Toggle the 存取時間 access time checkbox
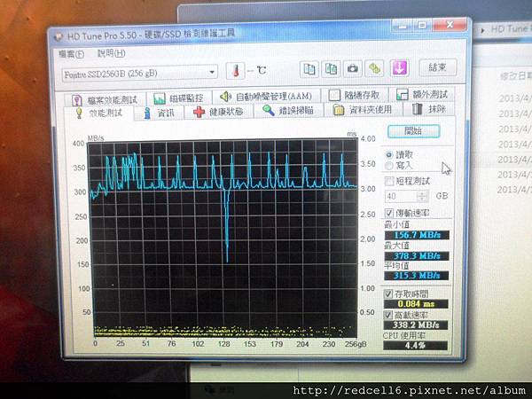This screenshot has width=532, height=399. (x=406, y=293)
